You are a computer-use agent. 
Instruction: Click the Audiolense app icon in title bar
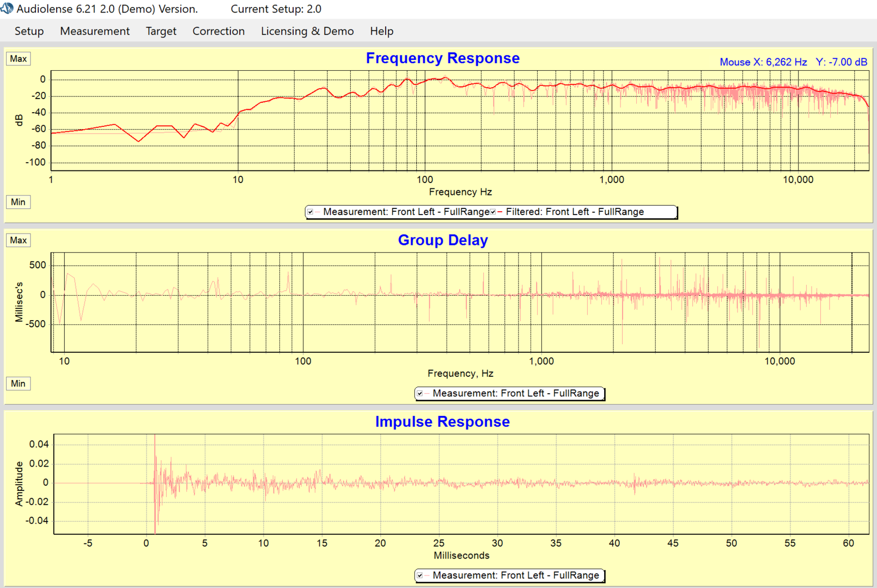click(7, 9)
